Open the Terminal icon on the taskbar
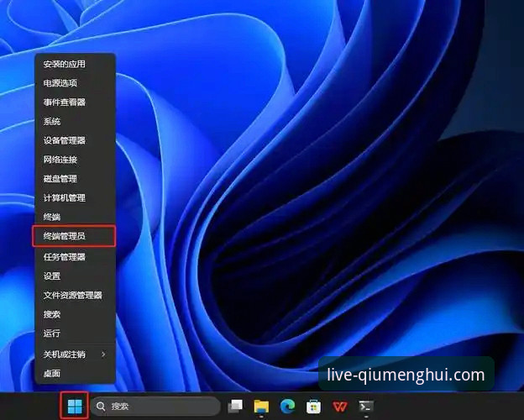Screen dimensions: 524x420 pyautogui.click(x=366, y=407)
